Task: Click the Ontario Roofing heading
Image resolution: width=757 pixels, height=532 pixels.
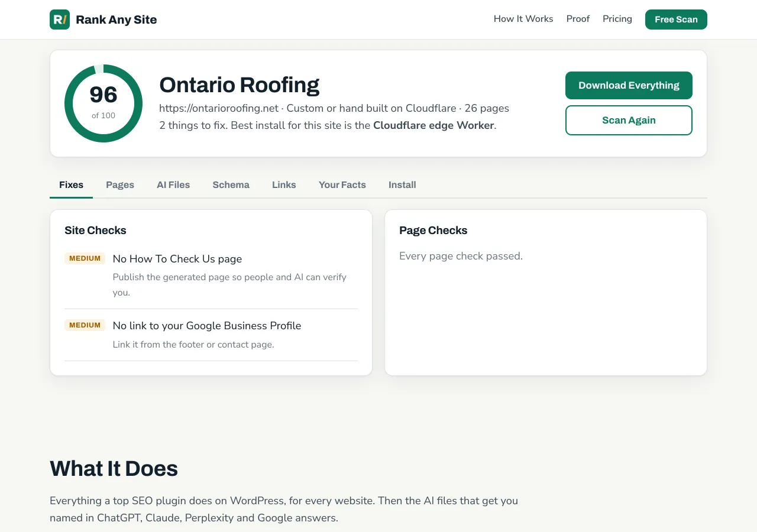Action: coord(239,85)
